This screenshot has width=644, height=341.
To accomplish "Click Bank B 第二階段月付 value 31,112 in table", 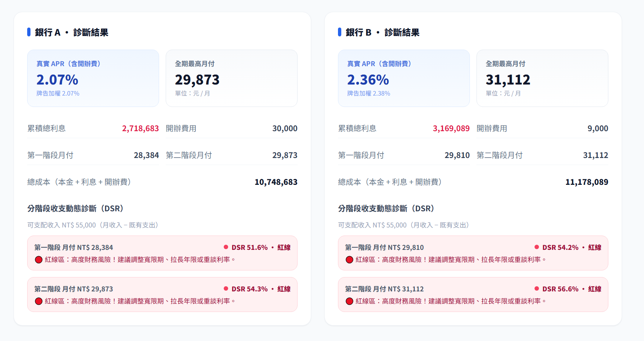I will (596, 155).
